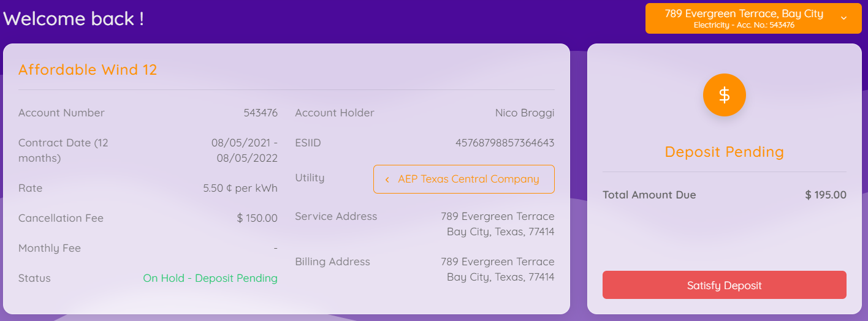Screen dimensions: 868x321
Task: Click the rate 5.50 ¢ per kWh
Action: (240, 188)
